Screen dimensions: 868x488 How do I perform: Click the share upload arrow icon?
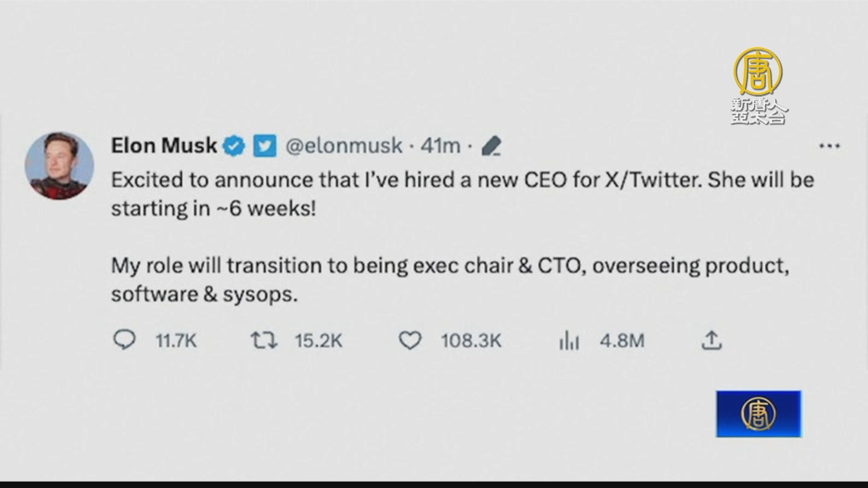(711, 340)
